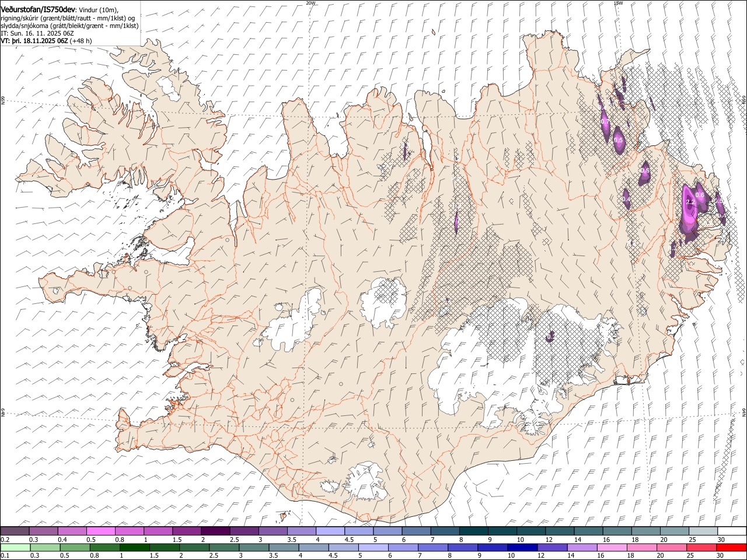Pick the light pink rain swatch between 16 and 18
The width and height of the screenshot is (747, 560).
(x=612, y=547)
